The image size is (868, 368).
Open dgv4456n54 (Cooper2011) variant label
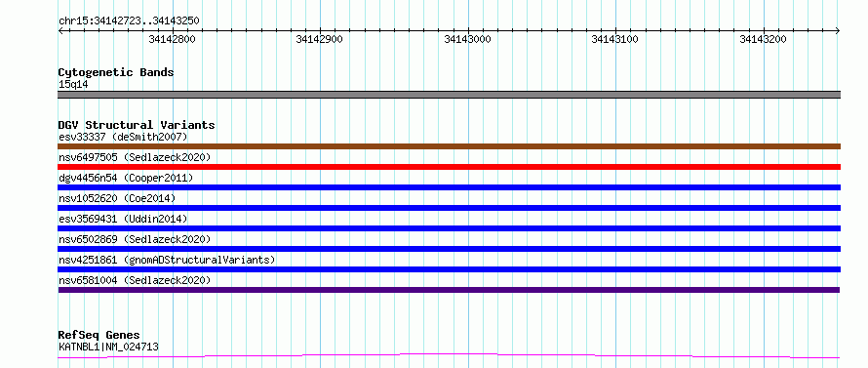126,178
